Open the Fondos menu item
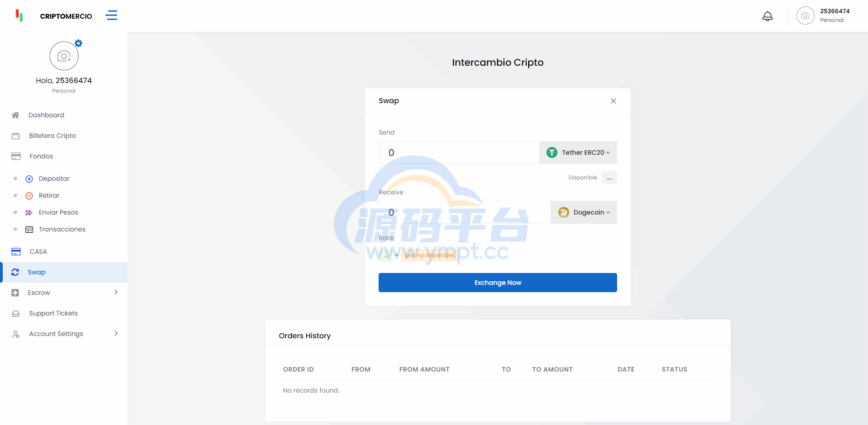The image size is (868, 425). pos(64,156)
